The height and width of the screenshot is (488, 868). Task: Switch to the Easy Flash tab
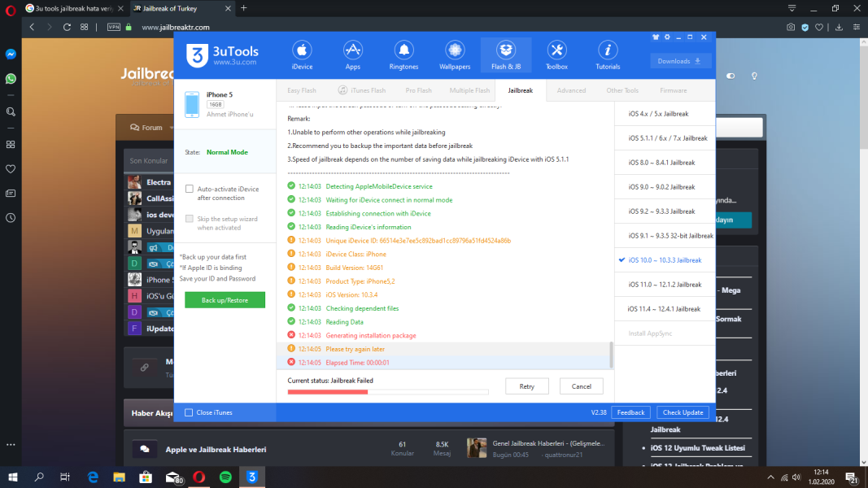pyautogui.click(x=302, y=90)
